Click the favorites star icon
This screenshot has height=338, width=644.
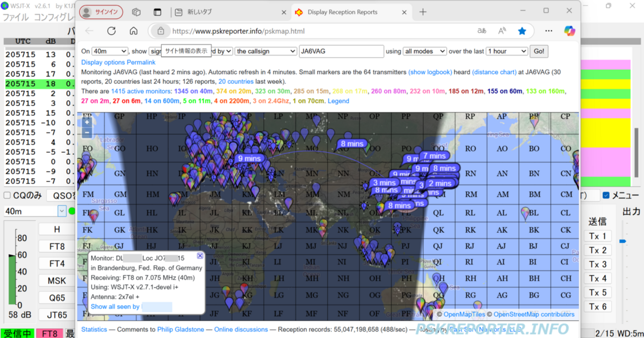[x=522, y=31]
